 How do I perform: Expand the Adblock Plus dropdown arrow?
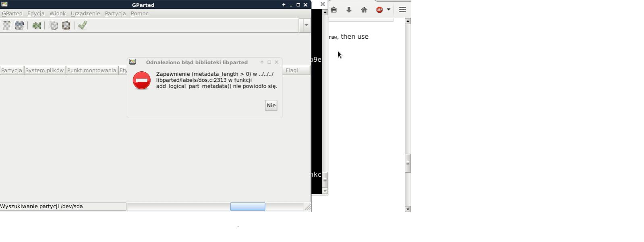[389, 10]
